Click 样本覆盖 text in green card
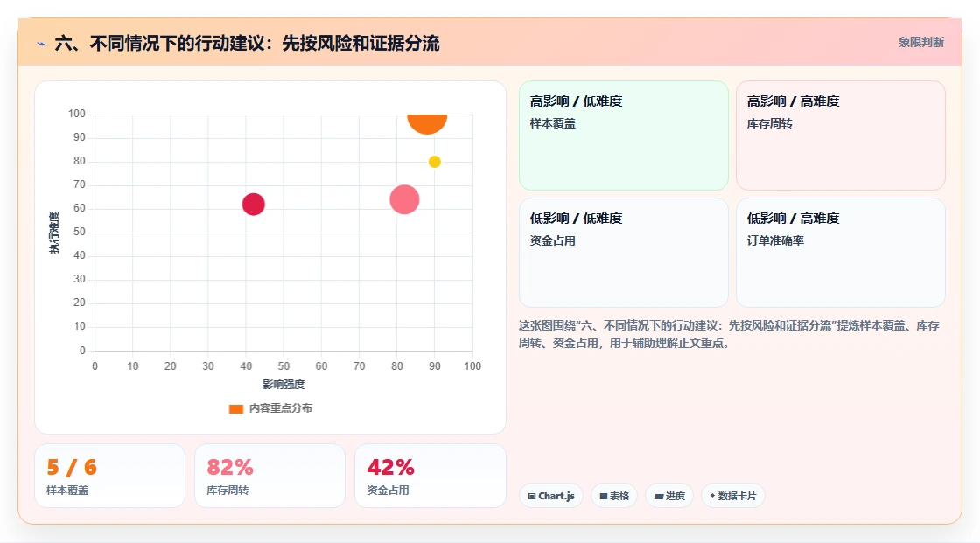This screenshot has width=980, height=543. (x=552, y=123)
